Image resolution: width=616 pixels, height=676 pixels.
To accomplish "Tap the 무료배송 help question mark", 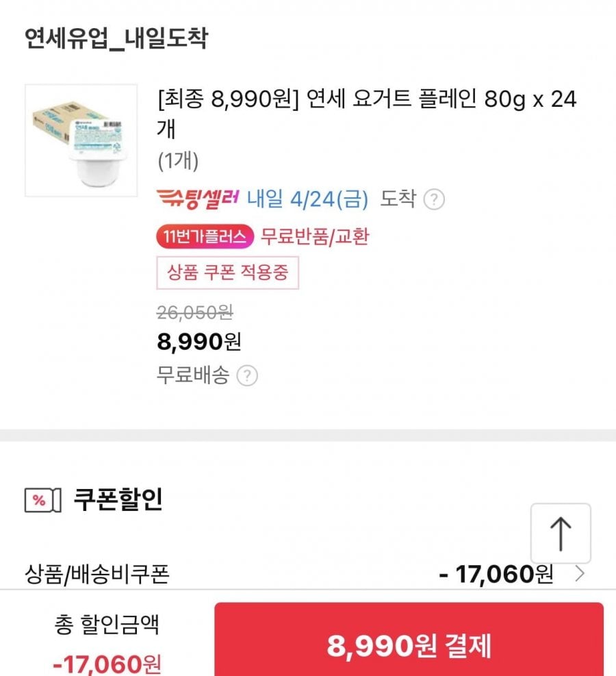I will (247, 375).
